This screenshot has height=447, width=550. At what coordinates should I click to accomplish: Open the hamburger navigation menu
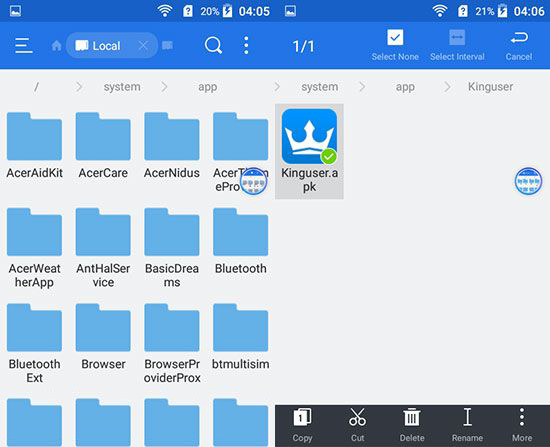pyautogui.click(x=24, y=46)
